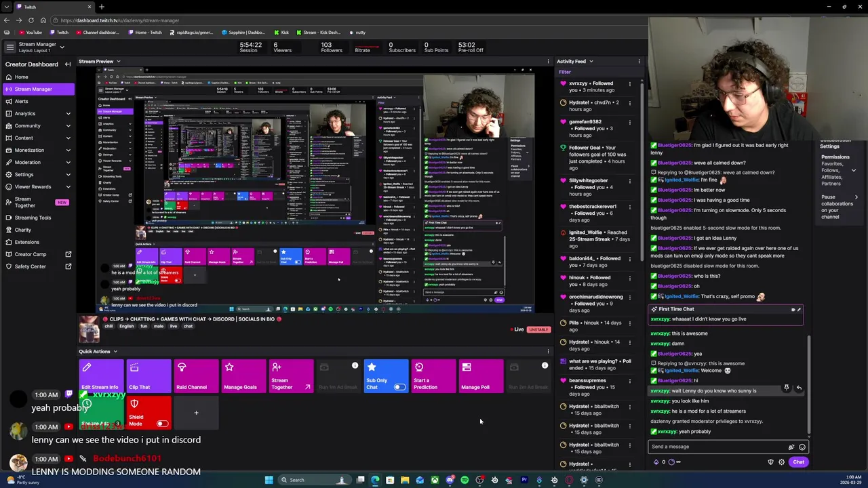Expand the Viewer Rewards sidebar section
The image size is (868, 488).
[68, 186]
